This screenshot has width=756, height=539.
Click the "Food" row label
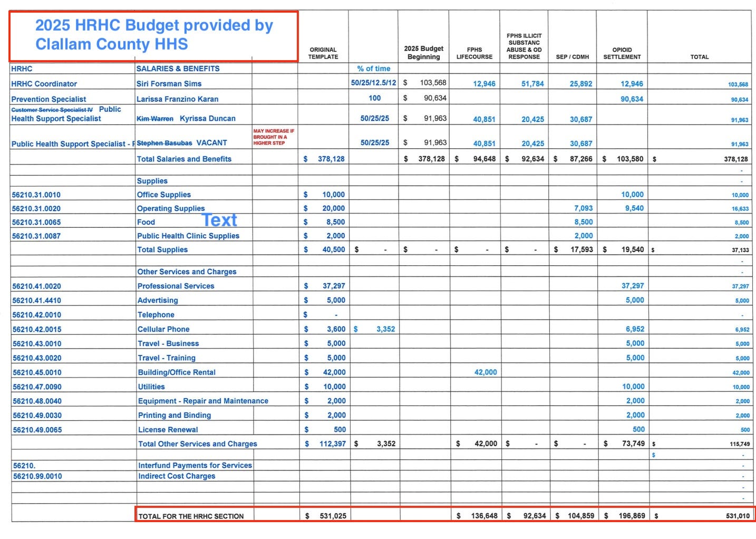[x=146, y=222]
